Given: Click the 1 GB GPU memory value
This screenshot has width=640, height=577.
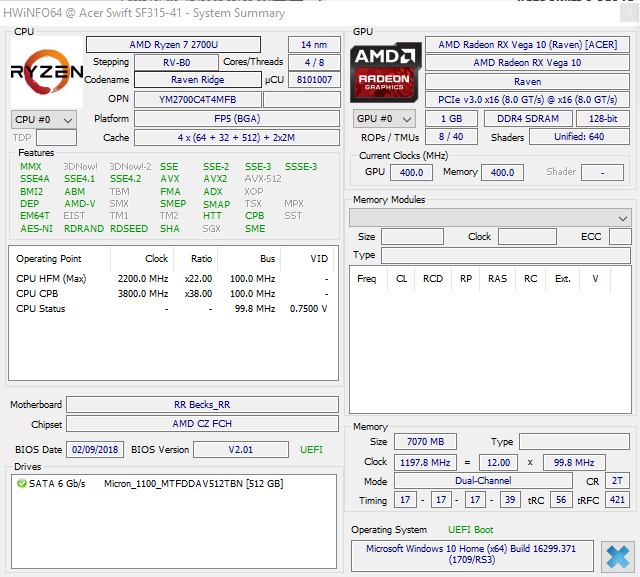Looking at the screenshot, I should coord(451,119).
